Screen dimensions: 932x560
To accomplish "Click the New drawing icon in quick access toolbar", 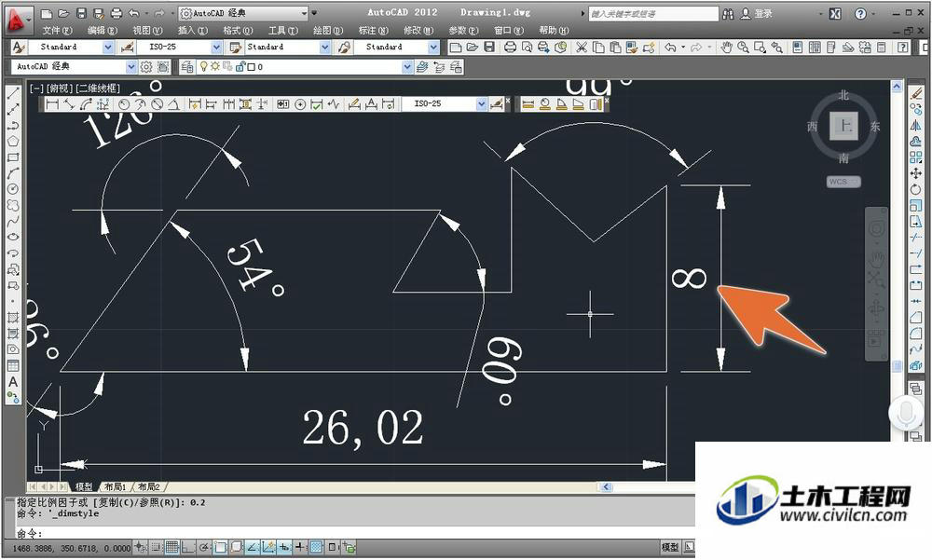I will [47, 13].
